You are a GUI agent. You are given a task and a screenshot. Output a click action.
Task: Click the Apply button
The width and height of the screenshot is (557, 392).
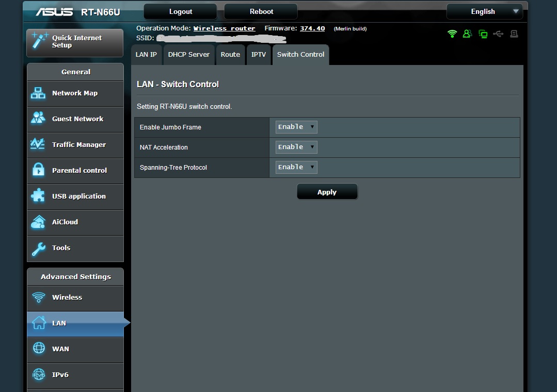(x=327, y=192)
